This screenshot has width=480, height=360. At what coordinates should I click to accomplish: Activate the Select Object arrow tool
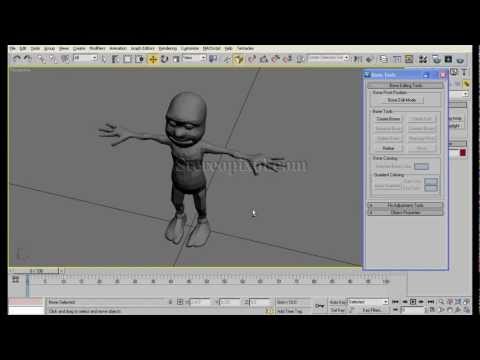pyautogui.click(x=104, y=59)
